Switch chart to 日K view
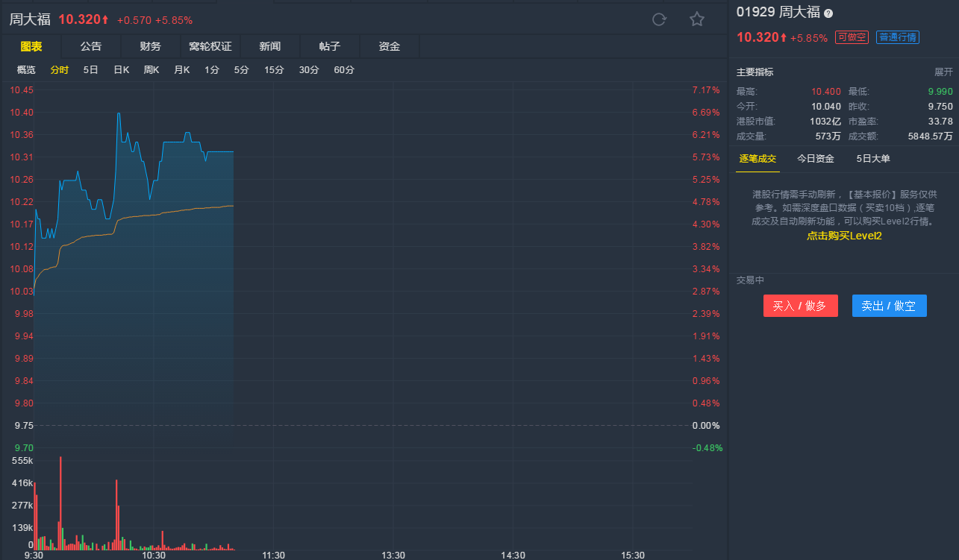 (x=122, y=70)
